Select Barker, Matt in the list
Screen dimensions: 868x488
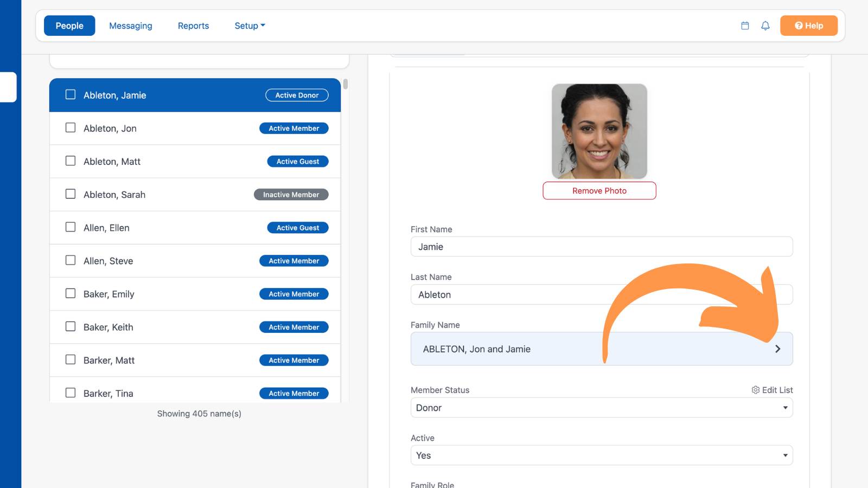click(x=195, y=360)
